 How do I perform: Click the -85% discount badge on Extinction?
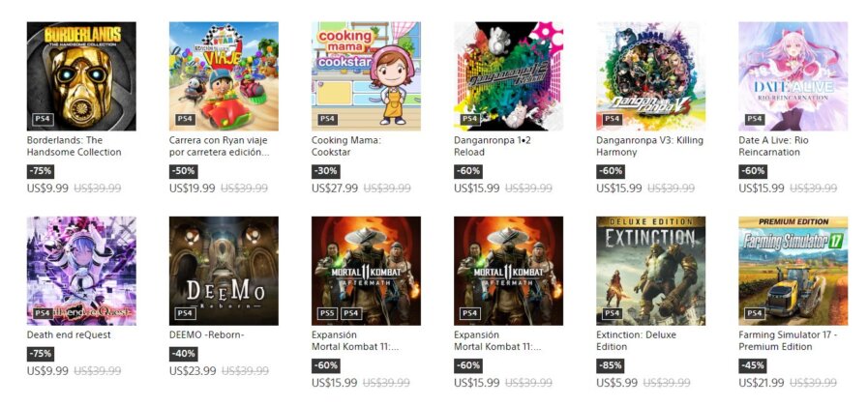611,366
